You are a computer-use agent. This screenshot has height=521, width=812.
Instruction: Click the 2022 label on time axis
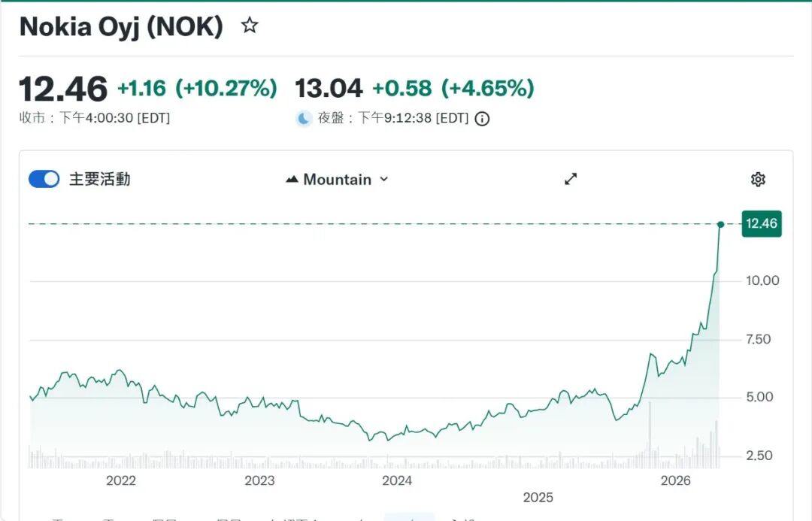[121, 481]
